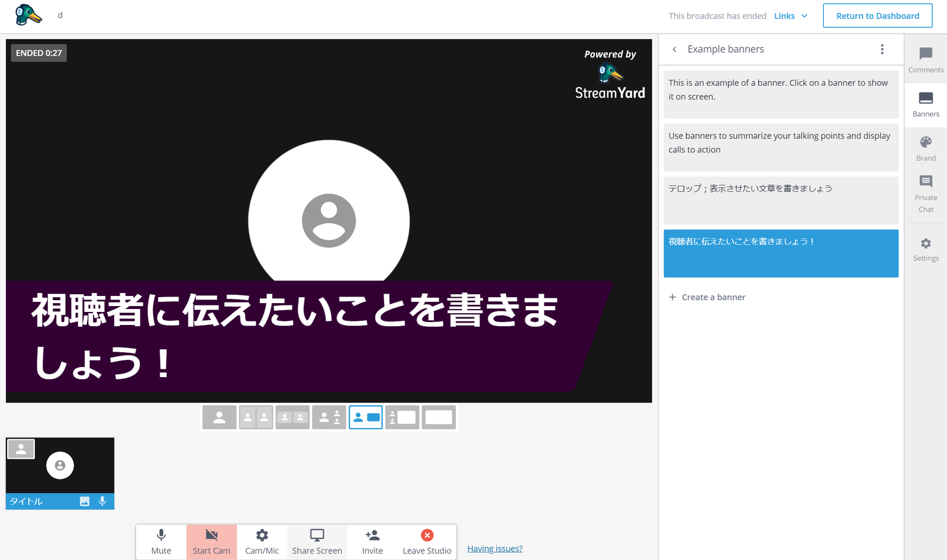Viewport: 947px width, 560px height.
Task: Expand the Links dropdown
Action: tap(791, 16)
